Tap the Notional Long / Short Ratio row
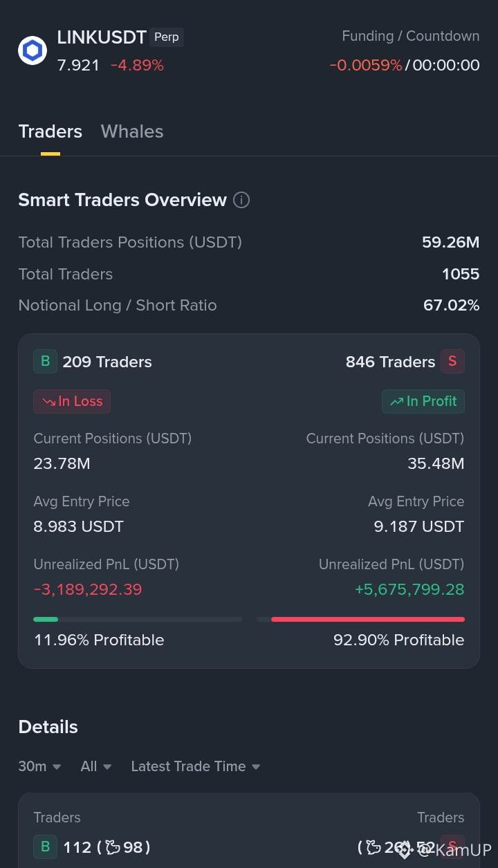Viewport: 498px width, 868px height. coord(249,305)
